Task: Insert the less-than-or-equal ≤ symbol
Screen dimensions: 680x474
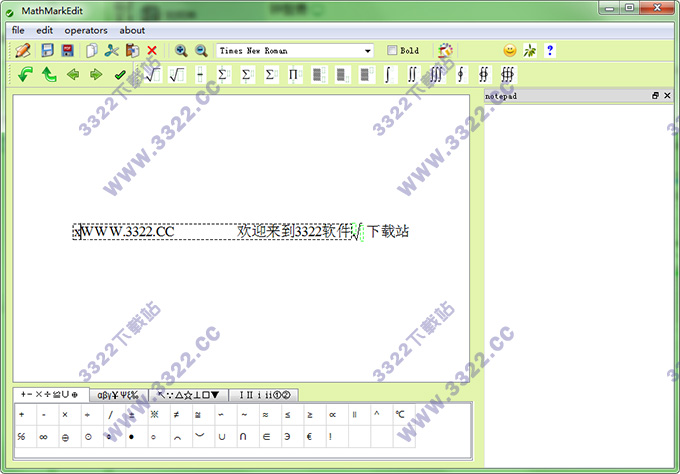Action: (x=288, y=415)
